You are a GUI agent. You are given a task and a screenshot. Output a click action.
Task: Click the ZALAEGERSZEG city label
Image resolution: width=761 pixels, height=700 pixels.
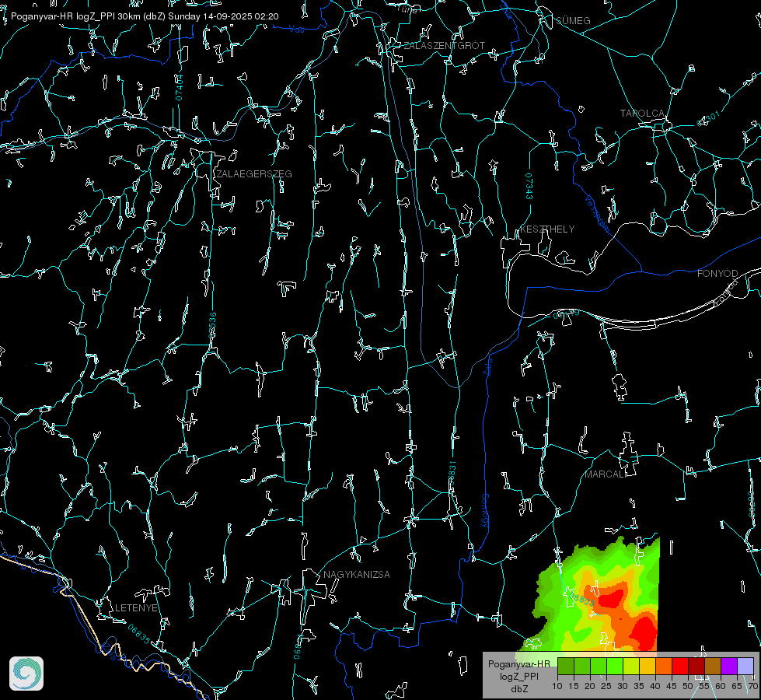(254, 174)
